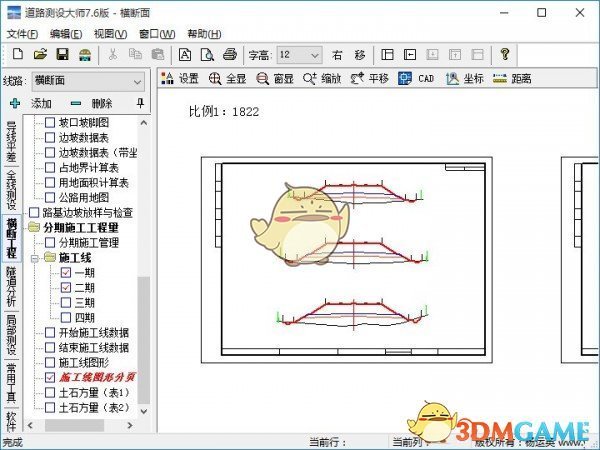This screenshot has height=450, width=600.
Task: Check the 边坡数据表 checkbox
Action: coord(50,137)
